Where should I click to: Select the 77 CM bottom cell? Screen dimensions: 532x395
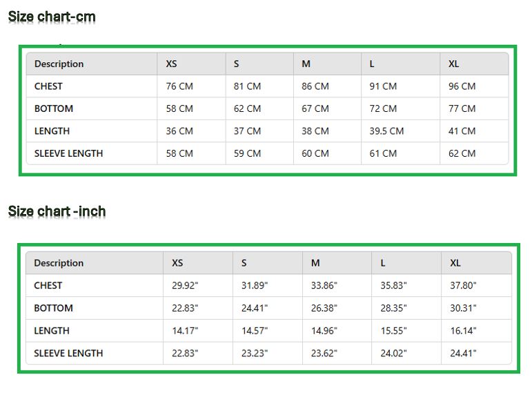[462, 108]
